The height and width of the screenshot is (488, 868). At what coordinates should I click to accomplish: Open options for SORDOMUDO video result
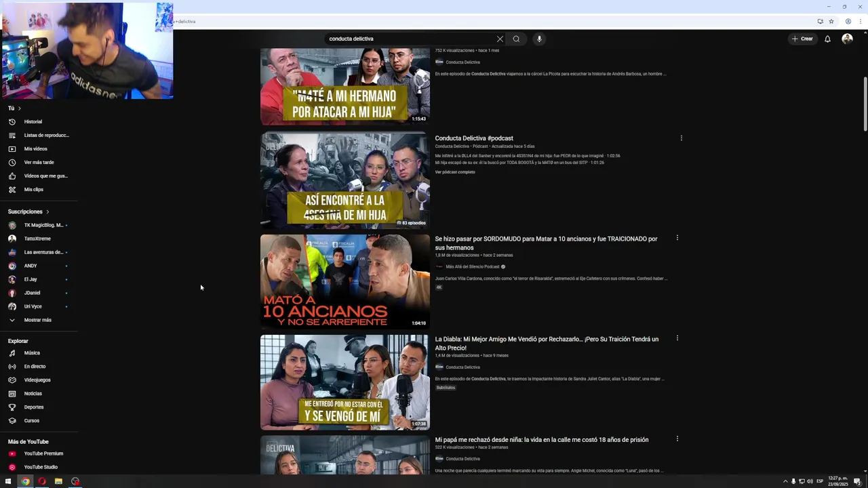pyautogui.click(x=677, y=238)
